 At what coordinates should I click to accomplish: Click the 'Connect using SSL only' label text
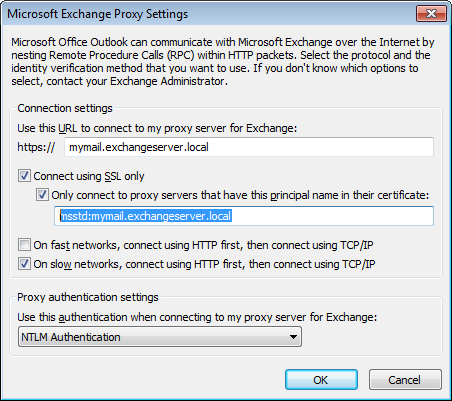89,176
